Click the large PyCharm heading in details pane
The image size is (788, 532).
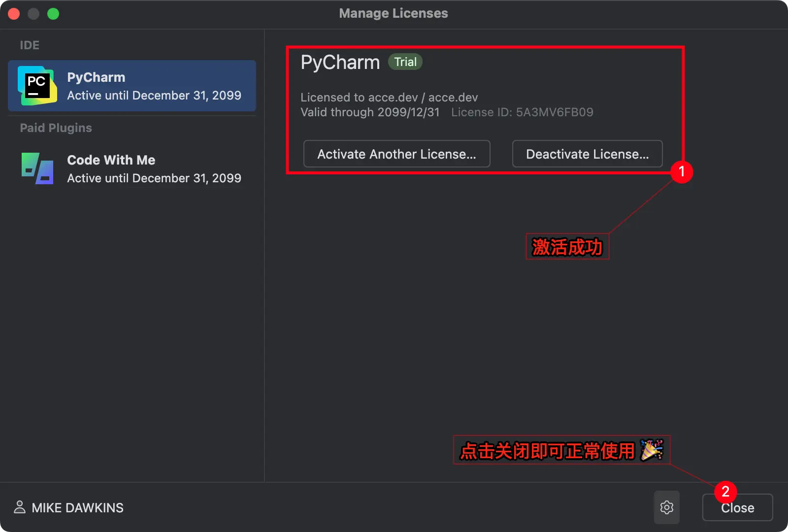coord(340,63)
